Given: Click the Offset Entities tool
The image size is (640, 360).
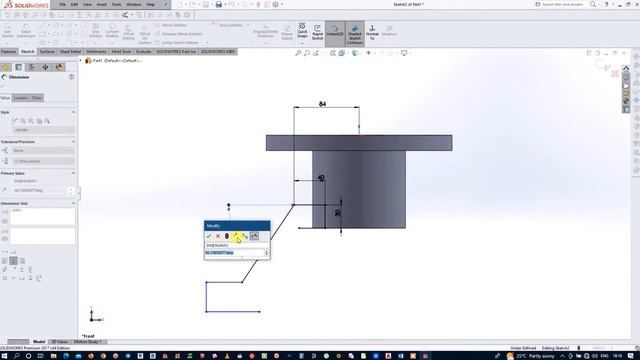Looking at the screenshot, I should click(129, 33).
